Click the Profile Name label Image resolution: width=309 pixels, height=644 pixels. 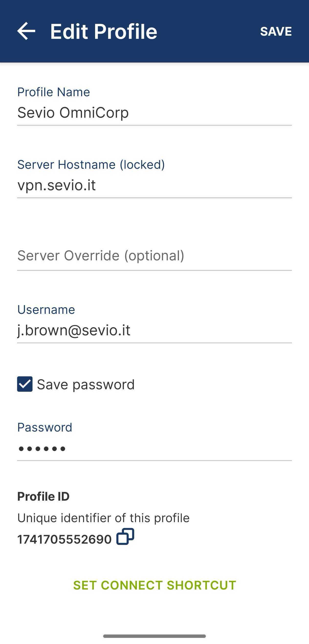(x=54, y=92)
